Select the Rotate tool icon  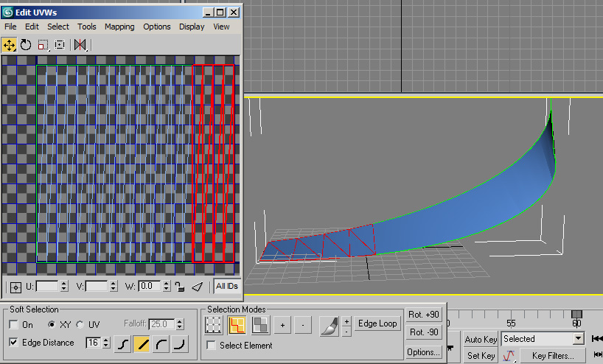(x=26, y=45)
